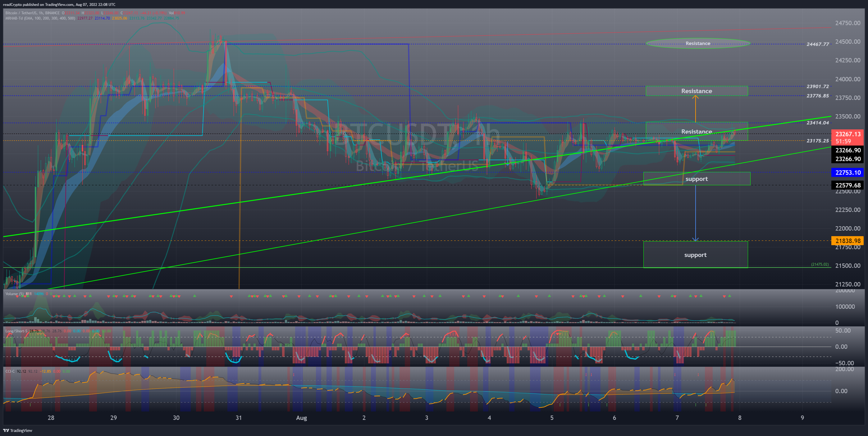Viewport: 868px width, 436px height.
Task: Select the Resistance ellipse near 24467.77
Action: [698, 43]
